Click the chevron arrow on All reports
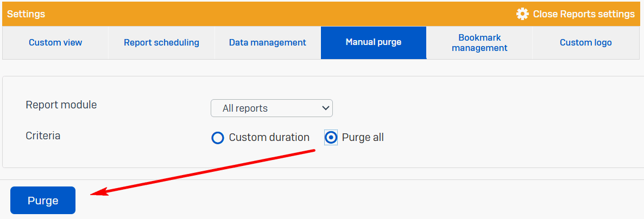 [326, 108]
